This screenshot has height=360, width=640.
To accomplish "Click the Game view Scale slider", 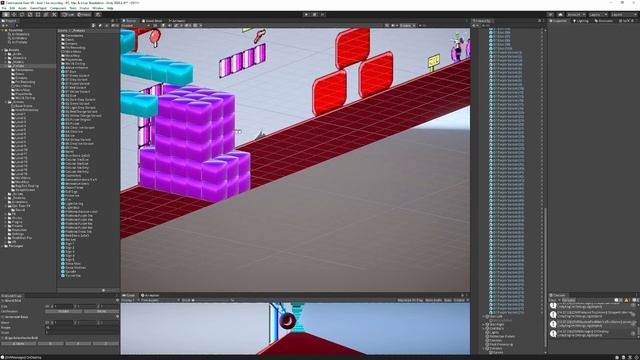I will coord(212,300).
